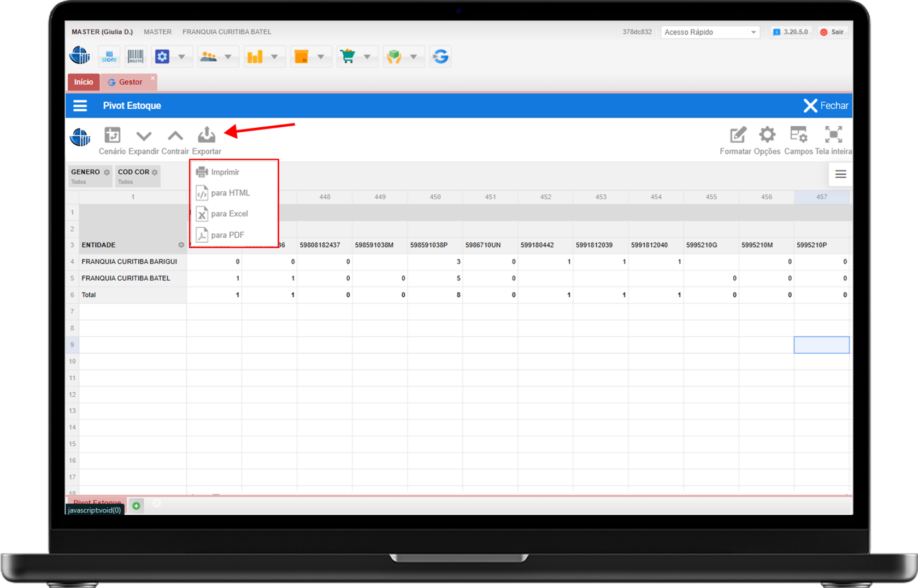Image resolution: width=918 pixels, height=588 pixels.
Task: Open the illi store icon
Action: pyautogui.click(x=109, y=56)
